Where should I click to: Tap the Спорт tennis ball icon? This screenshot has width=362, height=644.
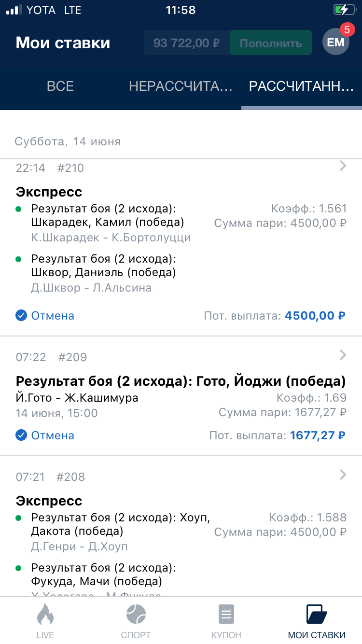pos(136,616)
